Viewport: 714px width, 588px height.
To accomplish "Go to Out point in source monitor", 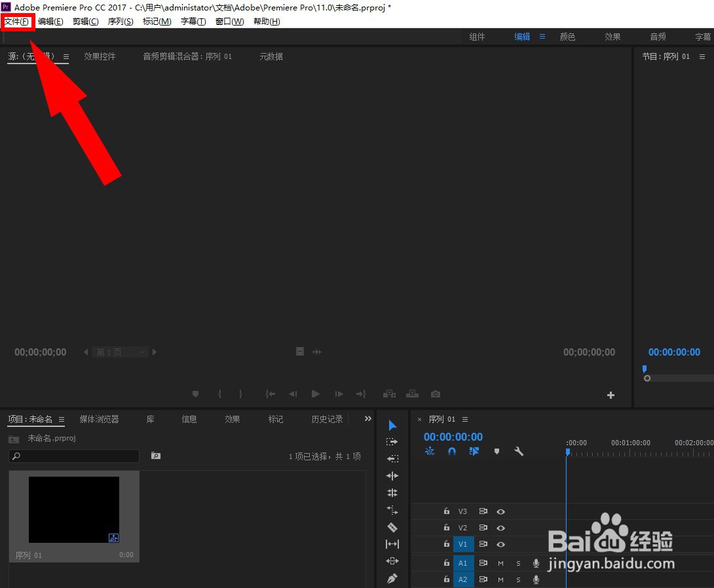I will (361, 394).
